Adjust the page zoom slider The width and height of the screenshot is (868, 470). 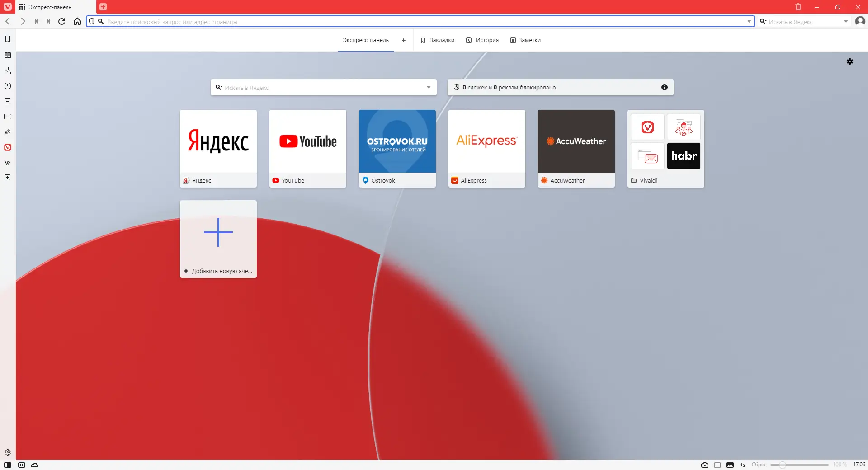(x=799, y=465)
